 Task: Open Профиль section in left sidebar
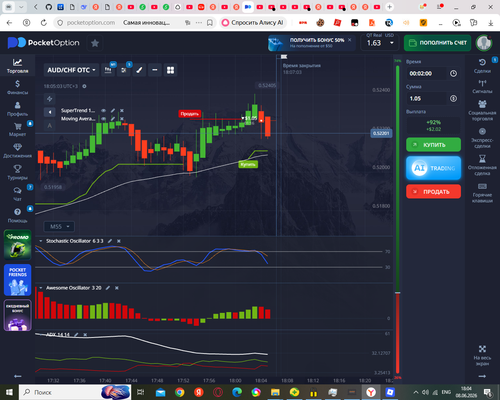(17, 109)
